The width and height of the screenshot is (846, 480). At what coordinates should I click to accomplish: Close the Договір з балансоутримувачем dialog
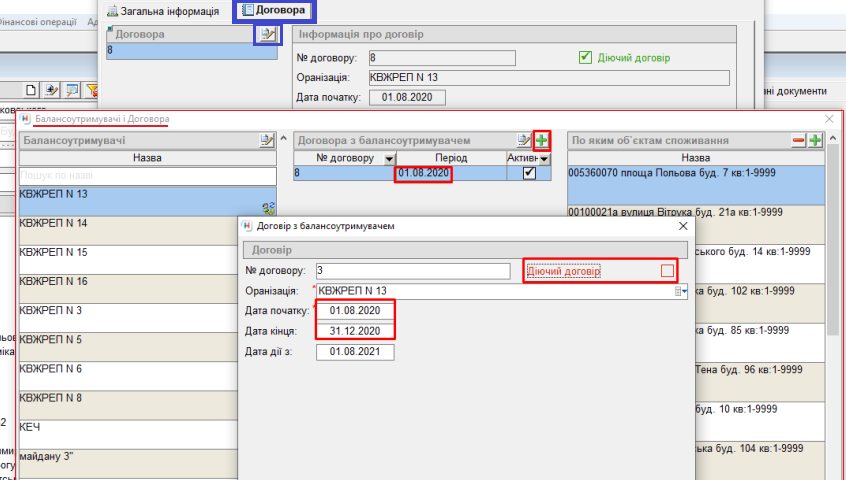[682, 226]
